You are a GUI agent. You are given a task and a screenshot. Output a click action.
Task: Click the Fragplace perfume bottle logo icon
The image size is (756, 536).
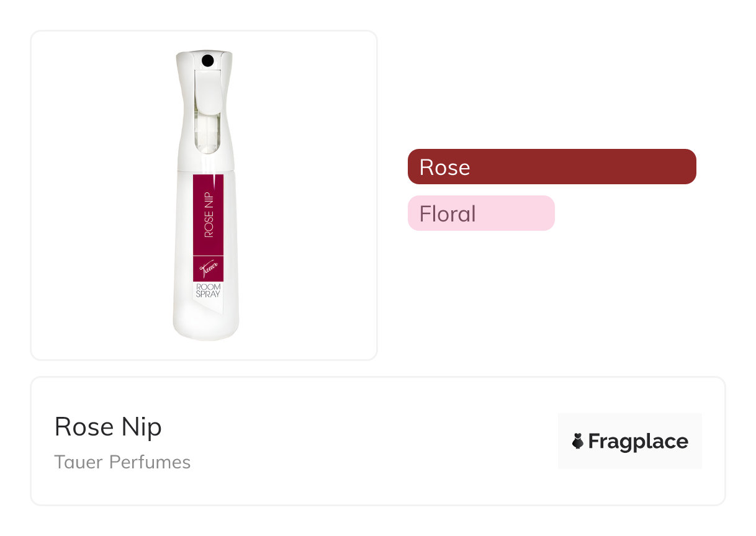(x=578, y=441)
